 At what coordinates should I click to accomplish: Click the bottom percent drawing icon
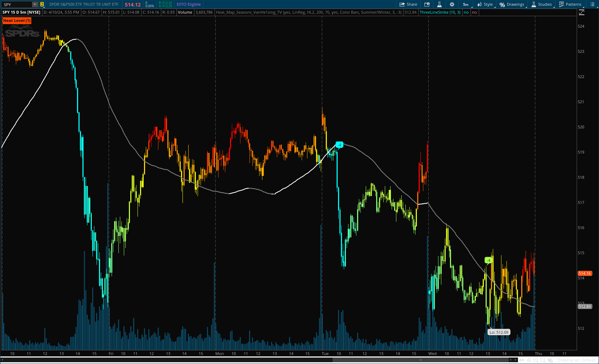[x=550, y=360]
